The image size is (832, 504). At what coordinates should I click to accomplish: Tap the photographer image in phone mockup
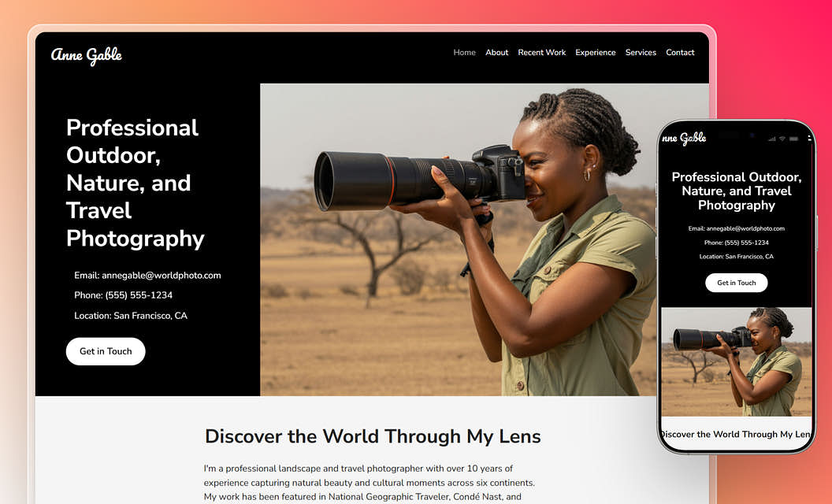click(736, 361)
